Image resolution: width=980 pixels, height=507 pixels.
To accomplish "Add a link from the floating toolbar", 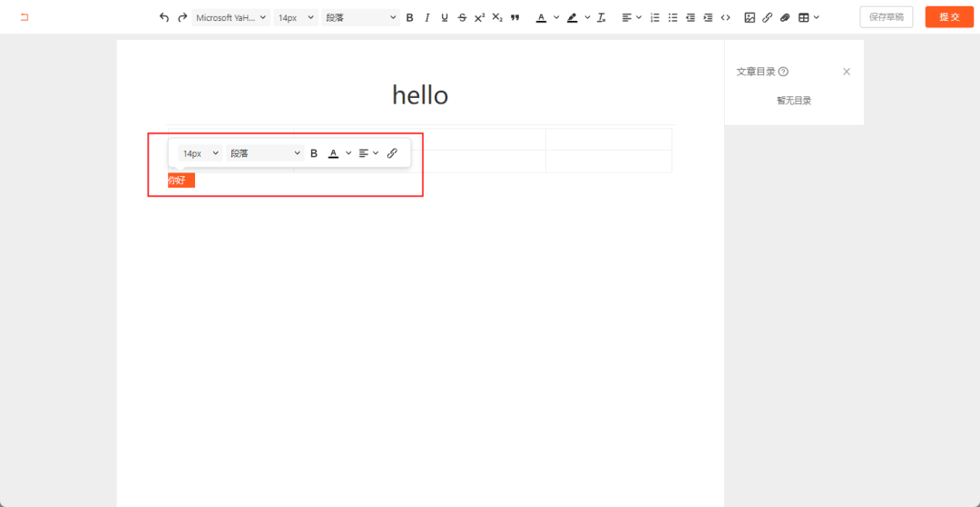I will click(392, 153).
